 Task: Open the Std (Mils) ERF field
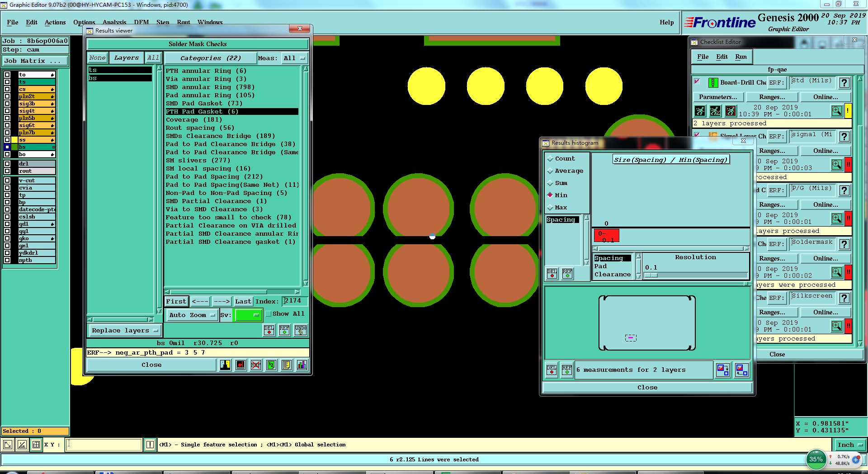point(812,83)
